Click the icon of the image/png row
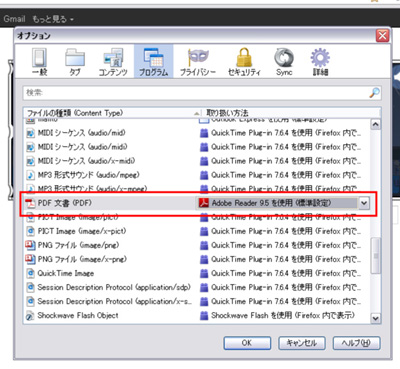The height and width of the screenshot is (369, 400). pos(30,245)
